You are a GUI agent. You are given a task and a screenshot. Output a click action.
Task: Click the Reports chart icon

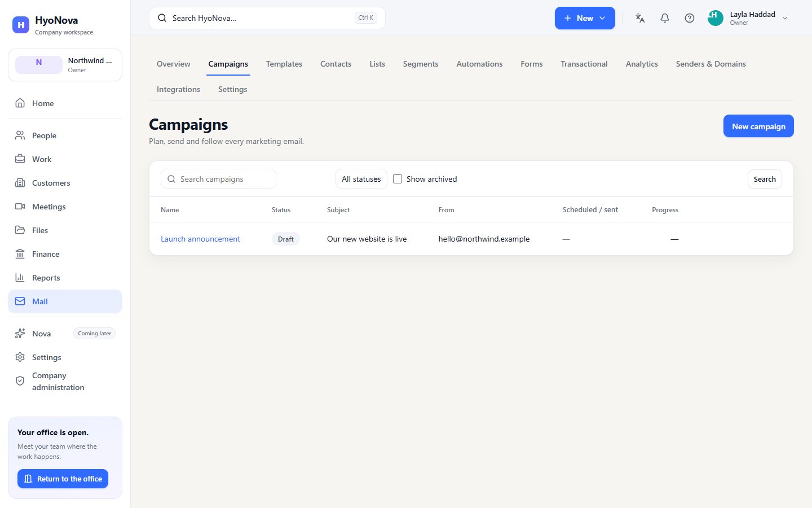tap(20, 278)
